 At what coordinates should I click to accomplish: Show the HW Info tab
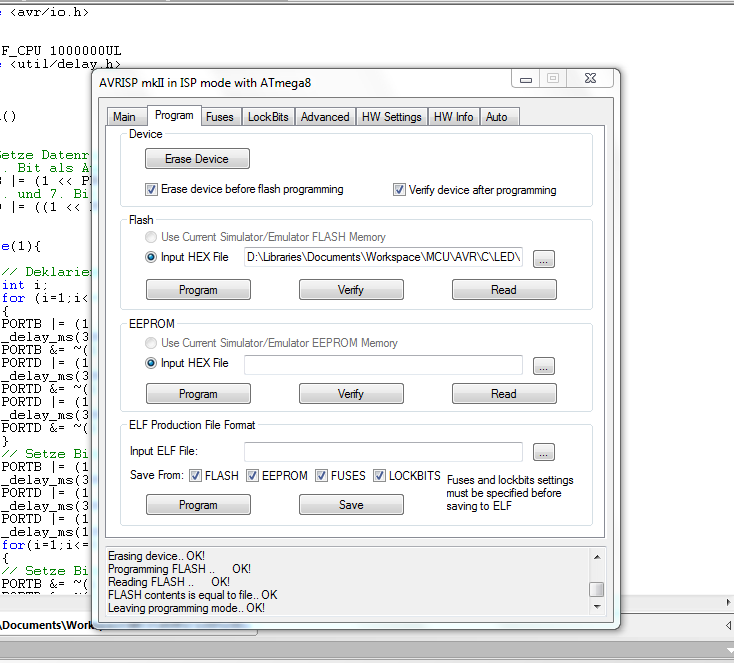pyautogui.click(x=453, y=117)
